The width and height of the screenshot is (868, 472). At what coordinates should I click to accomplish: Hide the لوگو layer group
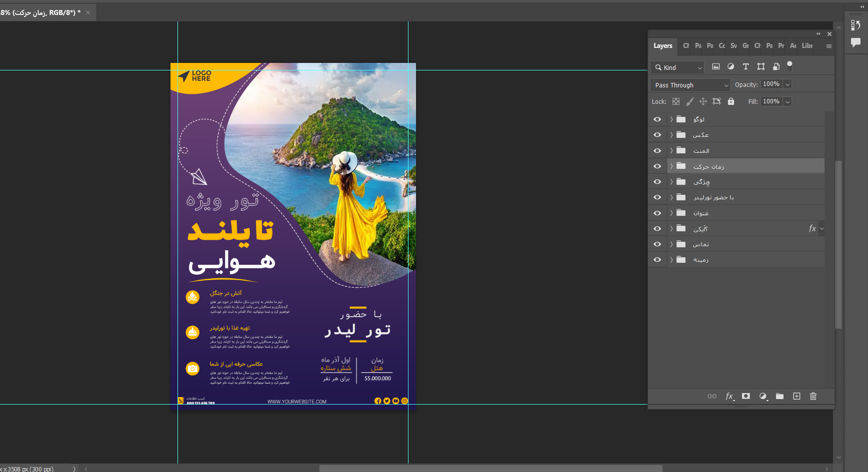click(x=657, y=119)
